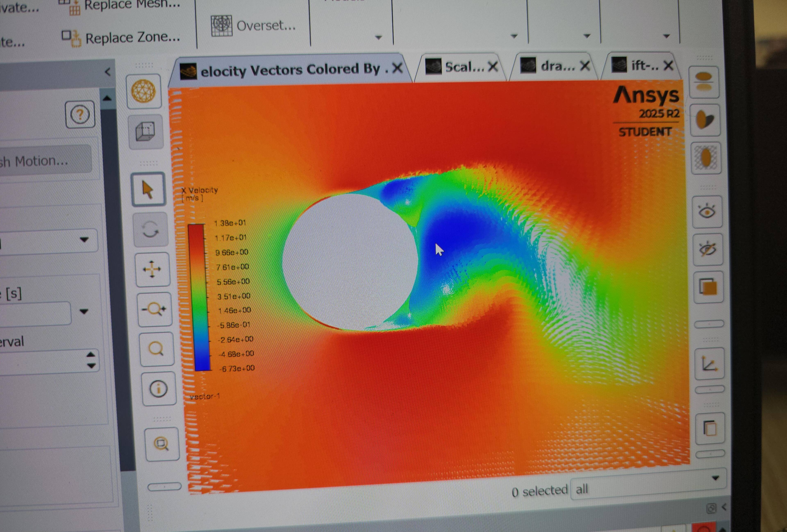Expand the 'all' selection filter dropdown

click(715, 478)
